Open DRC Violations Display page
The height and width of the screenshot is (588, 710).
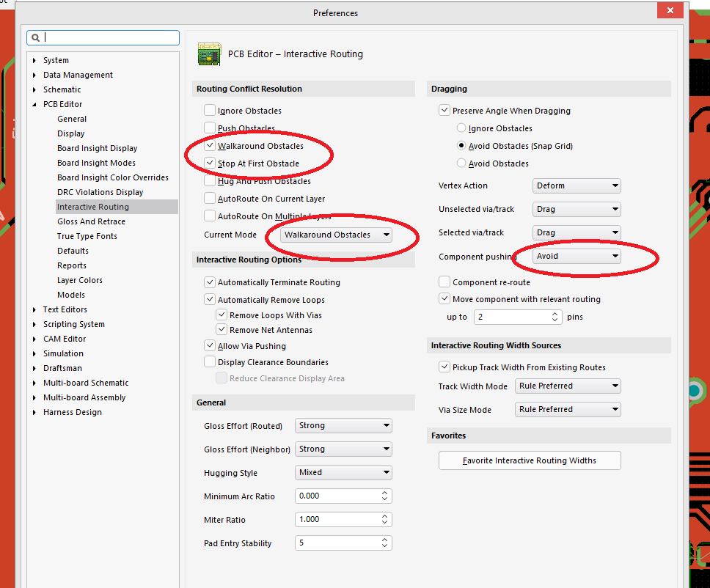pyautogui.click(x=100, y=192)
